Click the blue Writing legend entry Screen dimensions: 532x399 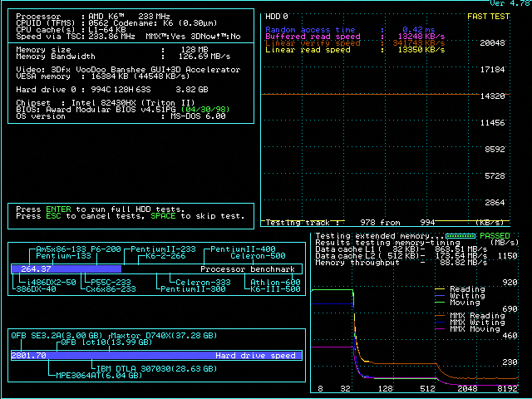pyautogui.click(x=460, y=296)
